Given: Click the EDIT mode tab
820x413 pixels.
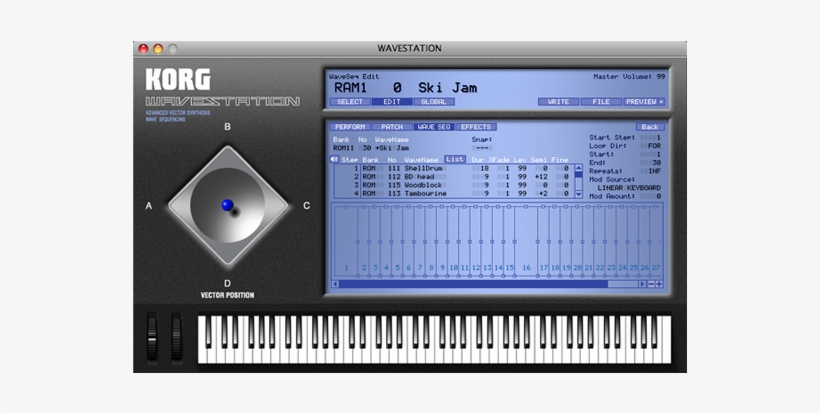Looking at the screenshot, I should (x=392, y=102).
